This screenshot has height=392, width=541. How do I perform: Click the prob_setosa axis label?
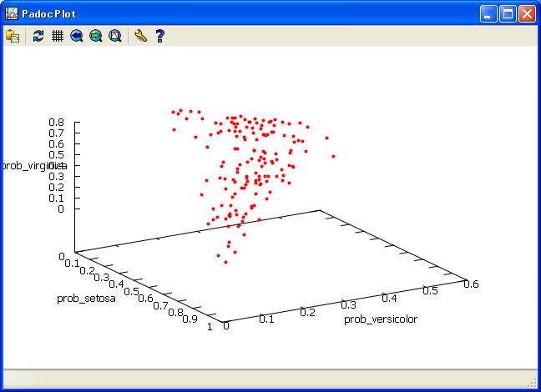coord(85,298)
